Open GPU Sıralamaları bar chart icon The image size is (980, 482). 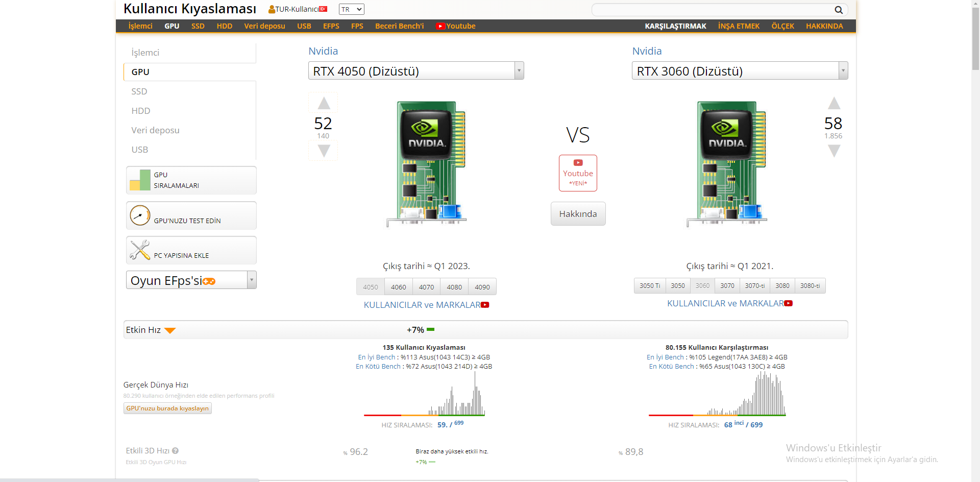click(140, 180)
